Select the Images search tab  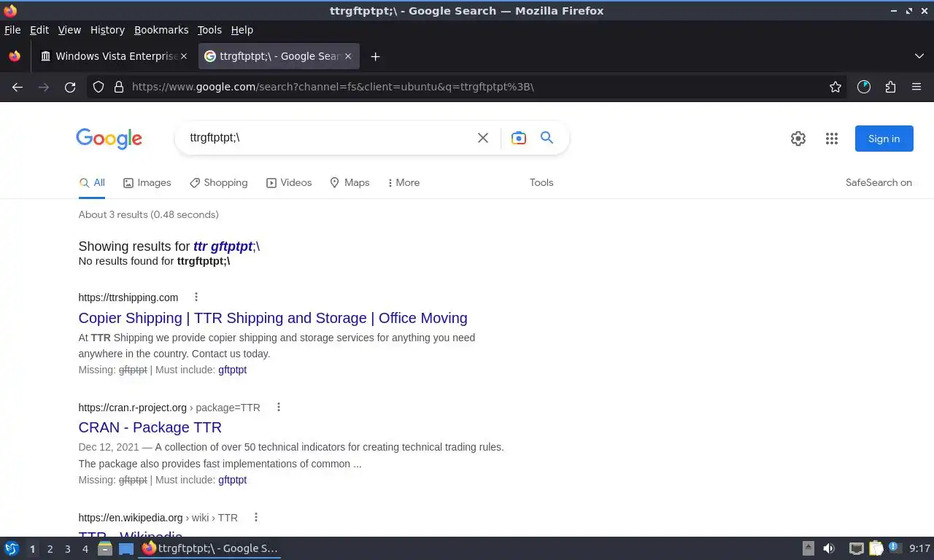pos(147,182)
